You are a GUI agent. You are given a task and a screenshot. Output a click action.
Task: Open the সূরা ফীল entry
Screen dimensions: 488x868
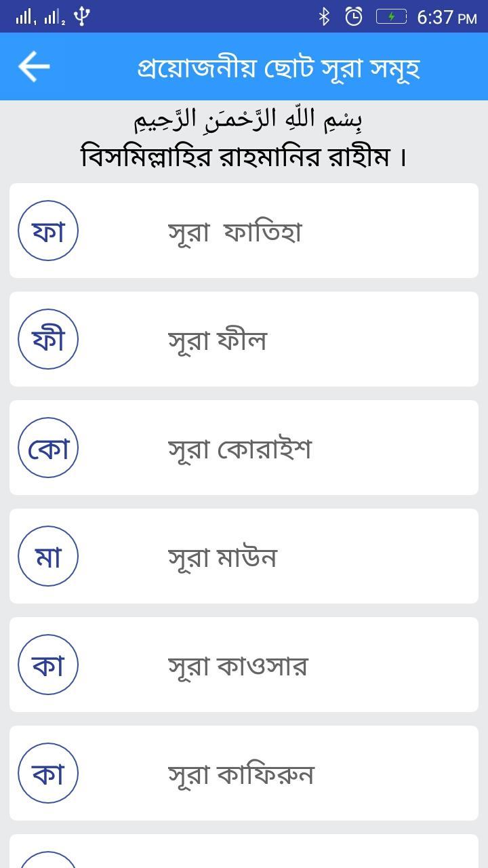(x=218, y=340)
